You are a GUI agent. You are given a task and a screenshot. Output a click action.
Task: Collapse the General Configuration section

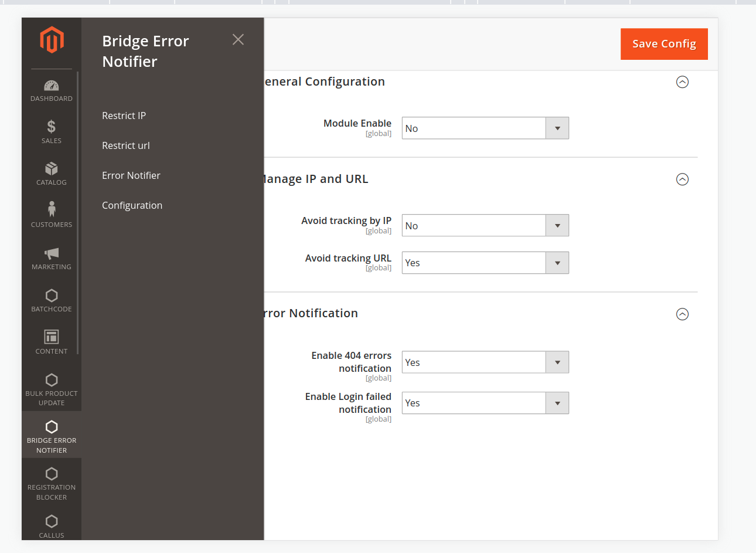coord(682,82)
